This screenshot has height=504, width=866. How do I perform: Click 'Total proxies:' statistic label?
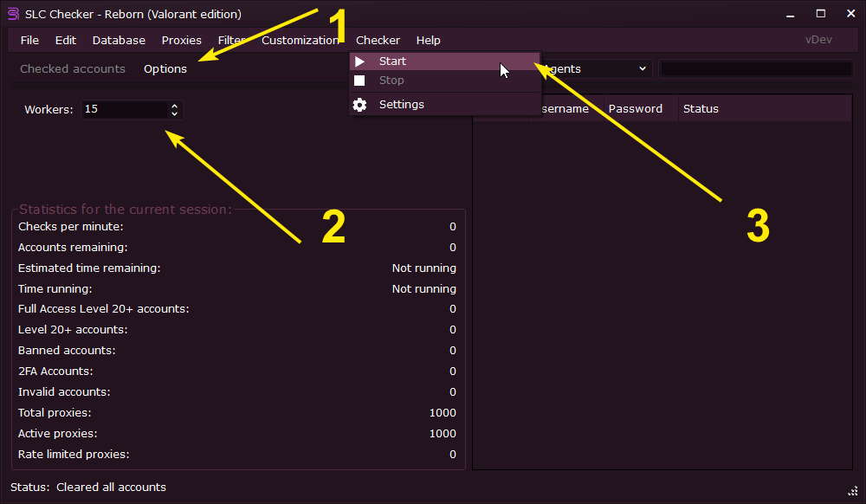(x=54, y=413)
